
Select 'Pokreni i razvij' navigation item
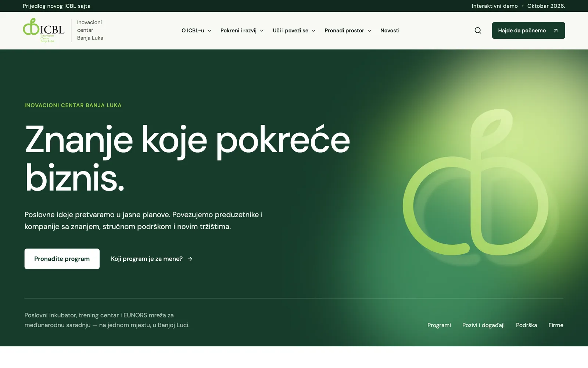(239, 31)
